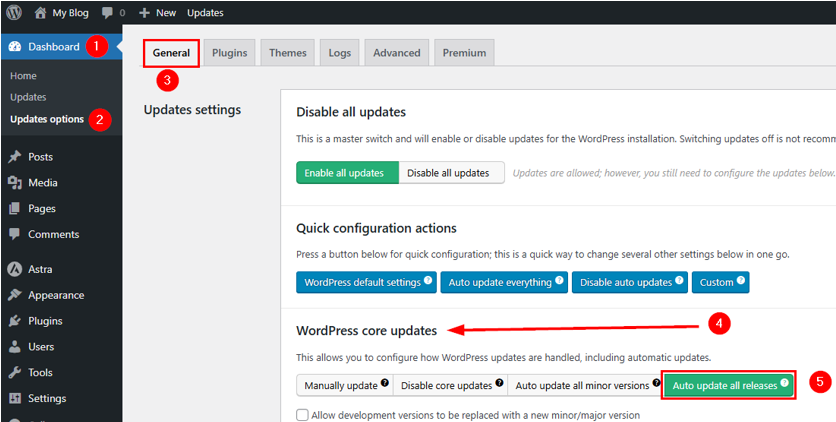Select Enable all updates toggle
Screen dimensions: 836x422
pos(347,173)
